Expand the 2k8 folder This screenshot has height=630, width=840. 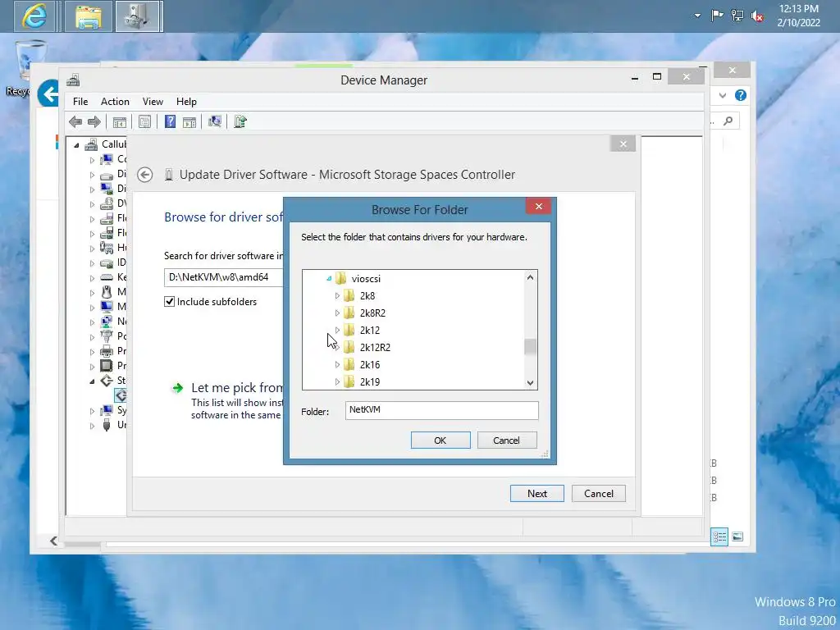tap(337, 295)
